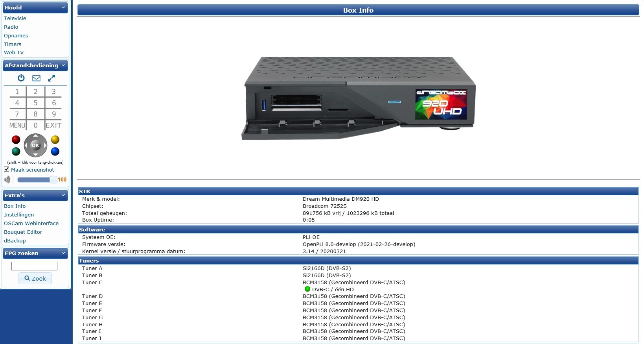
Task: Click the OK button on remote
Action: coord(35,145)
